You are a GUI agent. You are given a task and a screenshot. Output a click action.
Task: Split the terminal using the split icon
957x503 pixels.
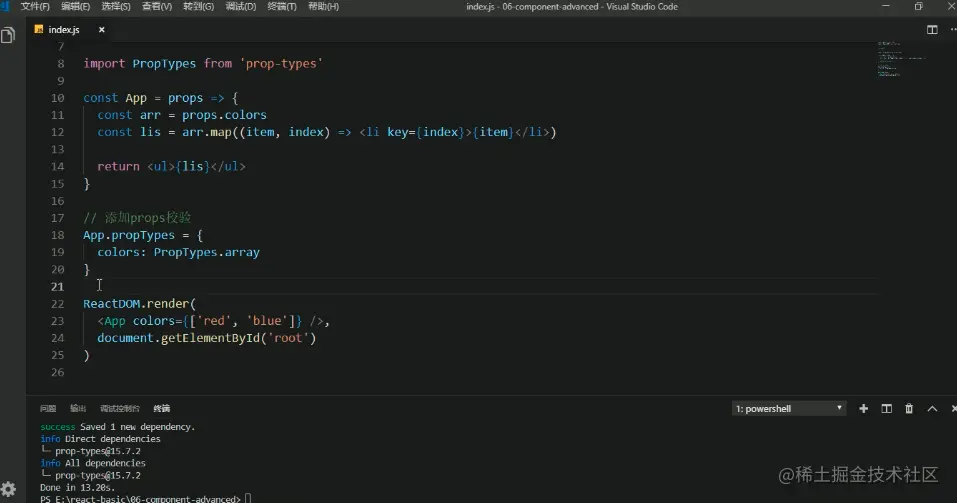pos(886,408)
